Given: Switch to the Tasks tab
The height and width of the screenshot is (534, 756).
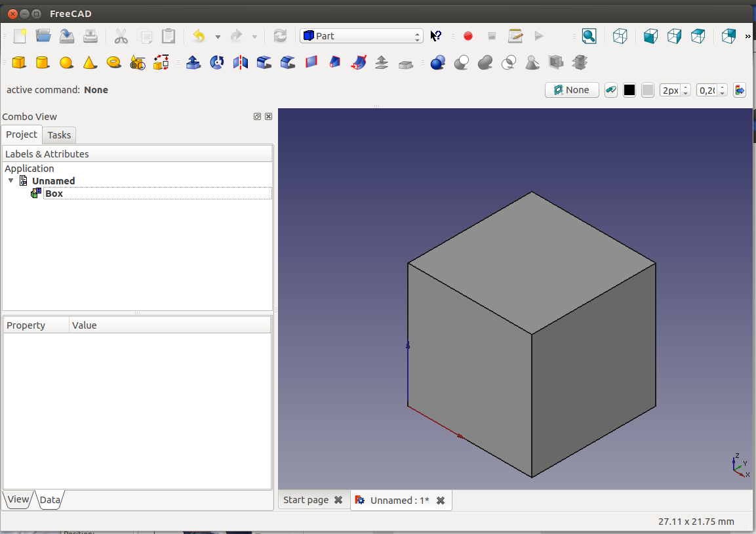Looking at the screenshot, I should tap(59, 134).
